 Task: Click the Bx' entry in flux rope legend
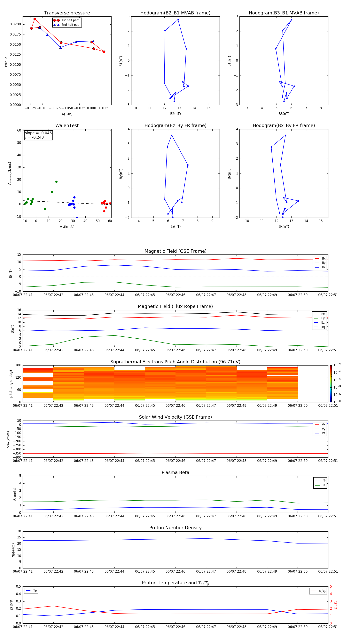click(x=320, y=314)
